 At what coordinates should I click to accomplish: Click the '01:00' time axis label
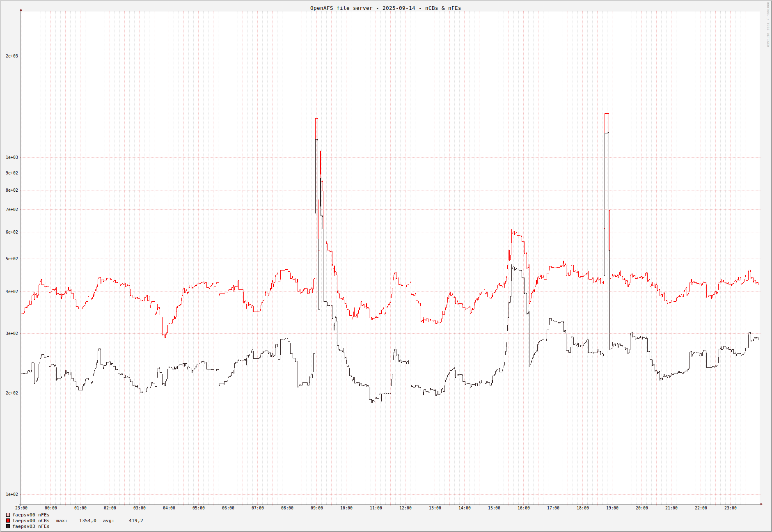pyautogui.click(x=80, y=508)
